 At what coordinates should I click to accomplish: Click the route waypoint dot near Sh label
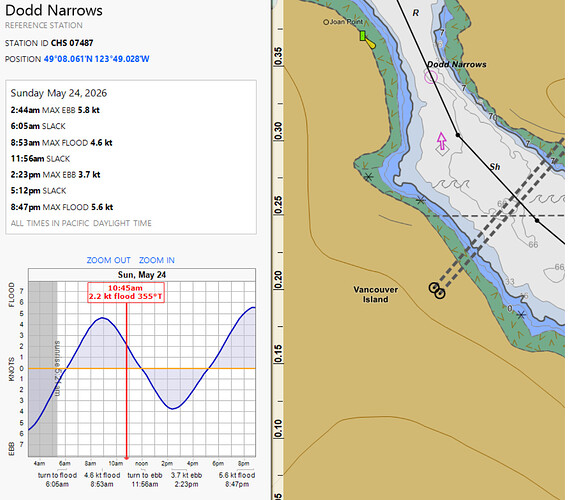(x=458, y=135)
